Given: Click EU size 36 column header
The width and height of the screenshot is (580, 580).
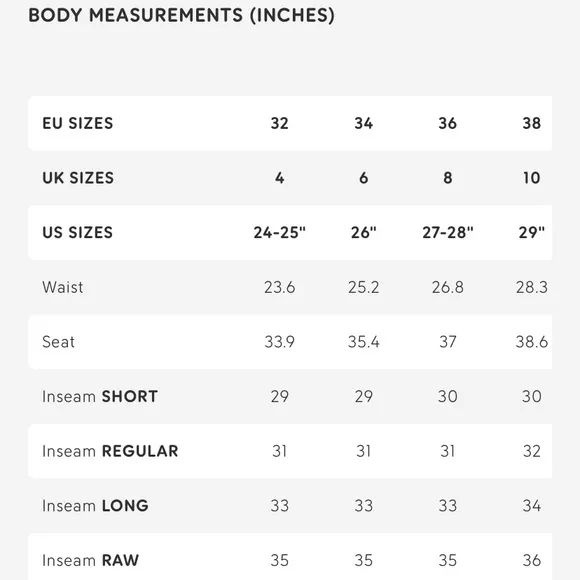Looking at the screenshot, I should pos(448,123).
